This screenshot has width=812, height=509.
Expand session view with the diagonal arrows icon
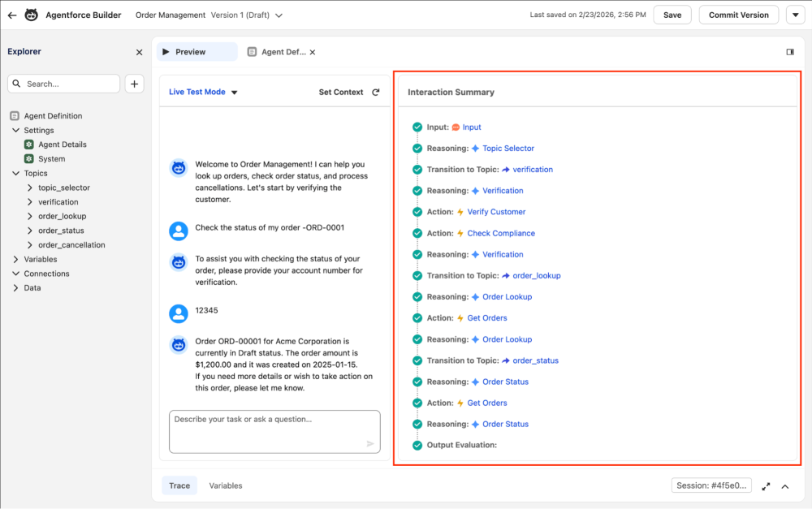pyautogui.click(x=766, y=486)
